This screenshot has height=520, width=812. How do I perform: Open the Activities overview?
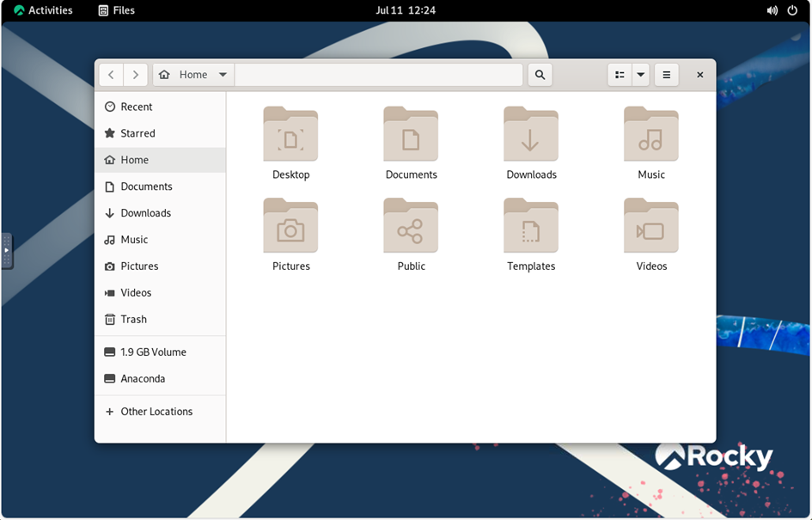point(43,10)
